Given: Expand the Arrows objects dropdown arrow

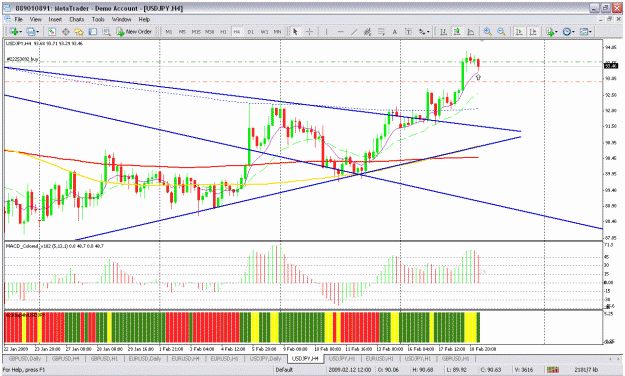Looking at the screenshot, I should coord(428,32).
